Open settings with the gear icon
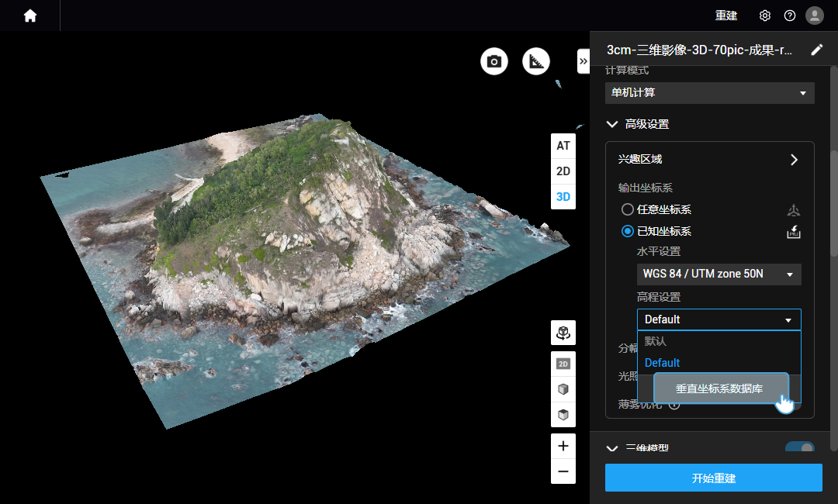The width and height of the screenshot is (838, 504). click(765, 16)
